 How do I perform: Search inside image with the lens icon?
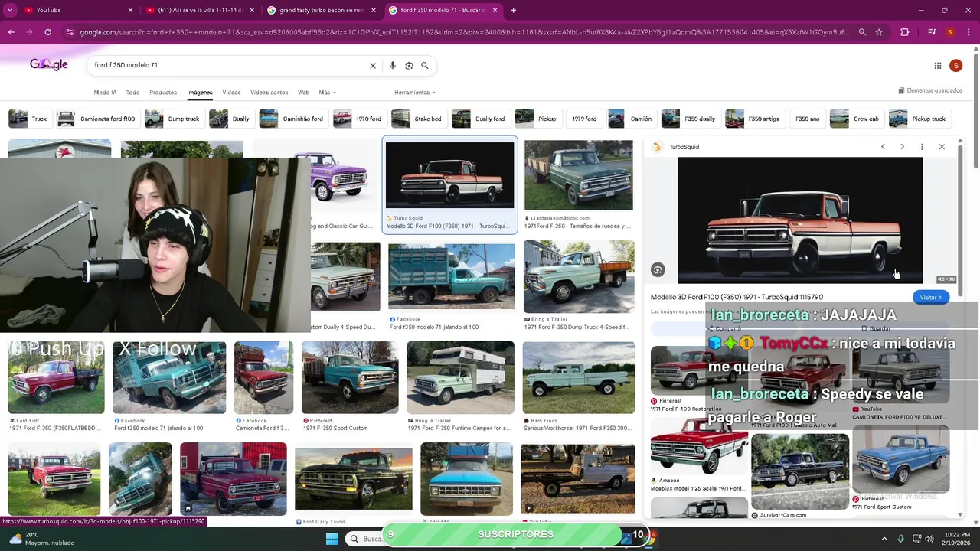coord(658,269)
